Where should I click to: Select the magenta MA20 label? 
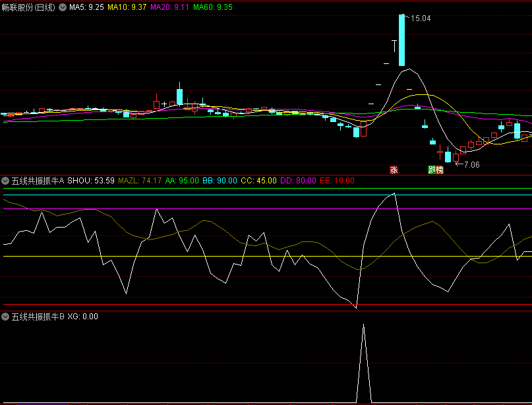[171, 7]
